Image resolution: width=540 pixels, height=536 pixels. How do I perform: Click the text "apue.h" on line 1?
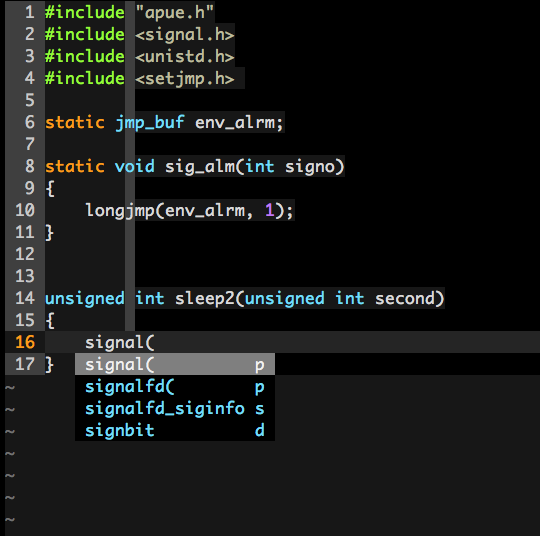175,13
